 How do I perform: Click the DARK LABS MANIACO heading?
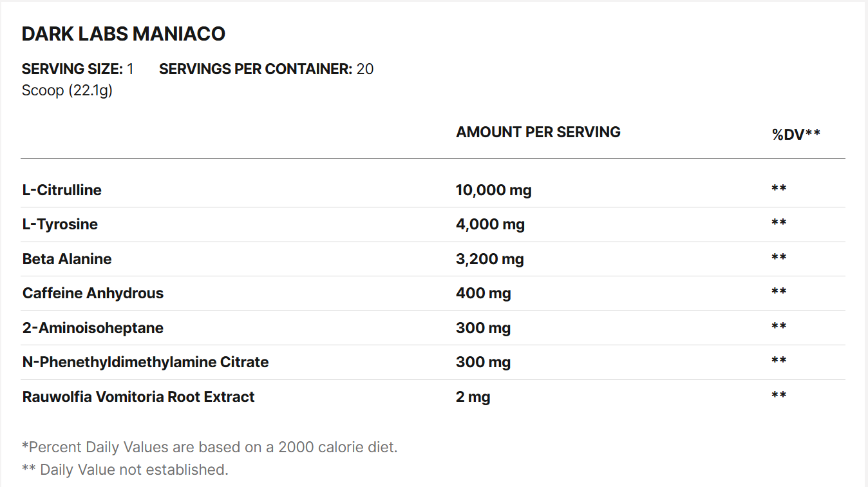click(124, 34)
